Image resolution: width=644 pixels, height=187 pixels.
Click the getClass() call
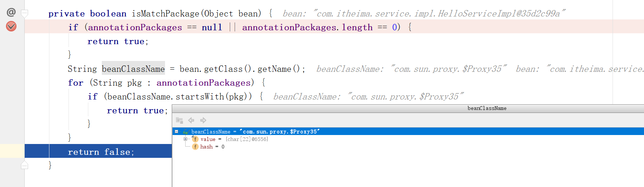tap(228, 69)
